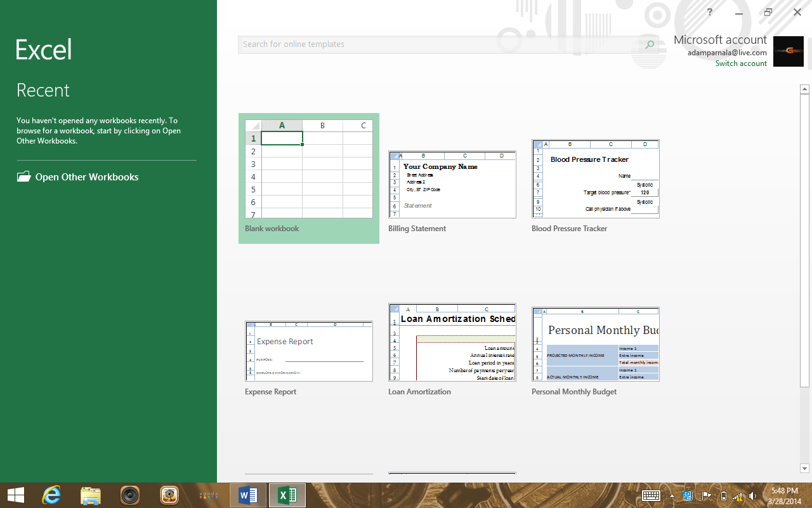
Task: Click the Windows Start button
Action: [x=15, y=495]
